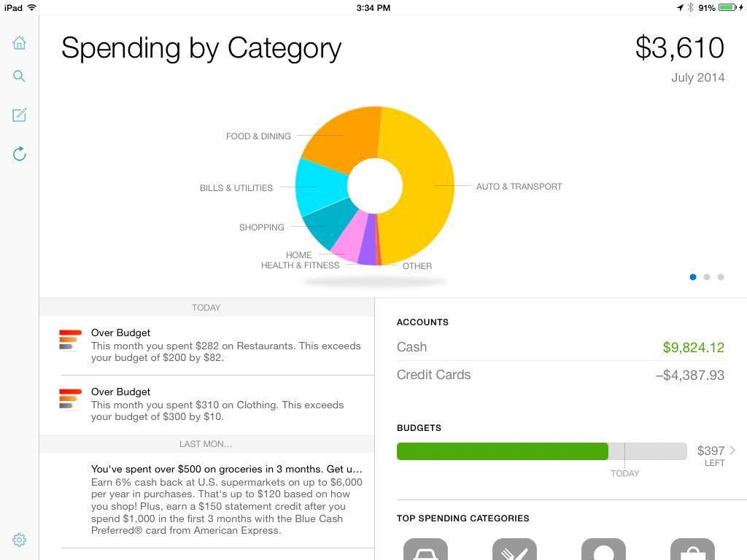The height and width of the screenshot is (560, 747).
Task: Refresh accounts with the reload icon
Action: click(20, 153)
